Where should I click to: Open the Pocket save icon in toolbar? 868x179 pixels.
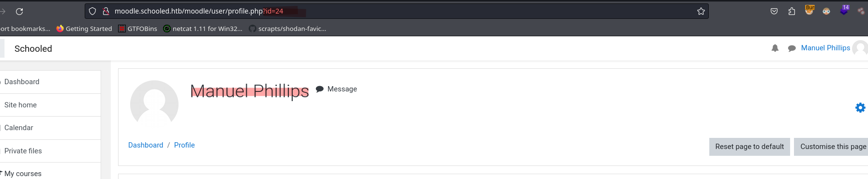tap(774, 11)
